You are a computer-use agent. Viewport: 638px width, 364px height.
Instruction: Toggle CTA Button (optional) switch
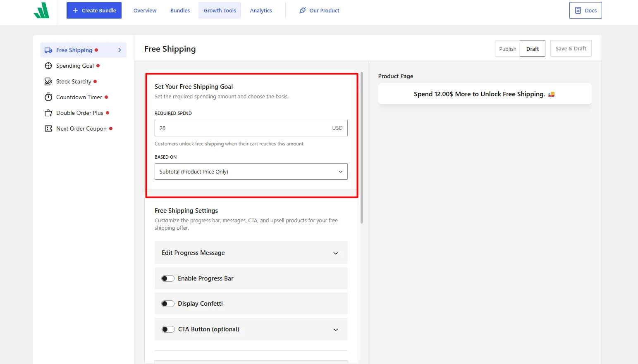168,329
